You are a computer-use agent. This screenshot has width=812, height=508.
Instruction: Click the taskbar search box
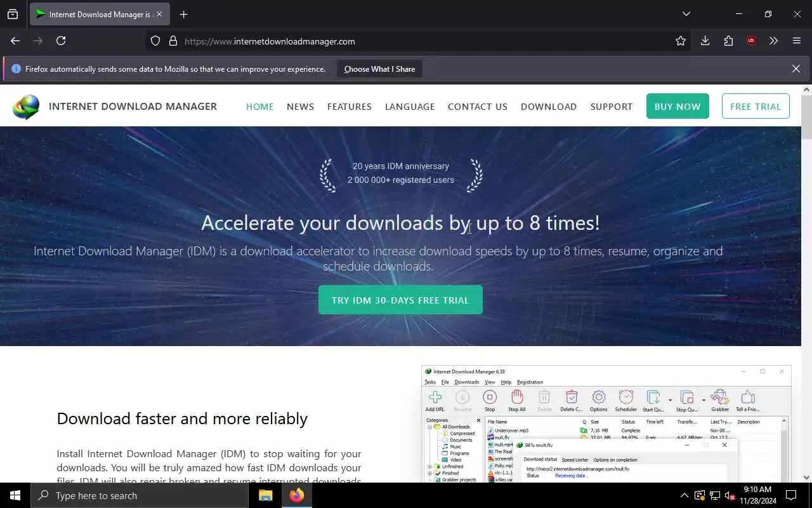point(140,495)
